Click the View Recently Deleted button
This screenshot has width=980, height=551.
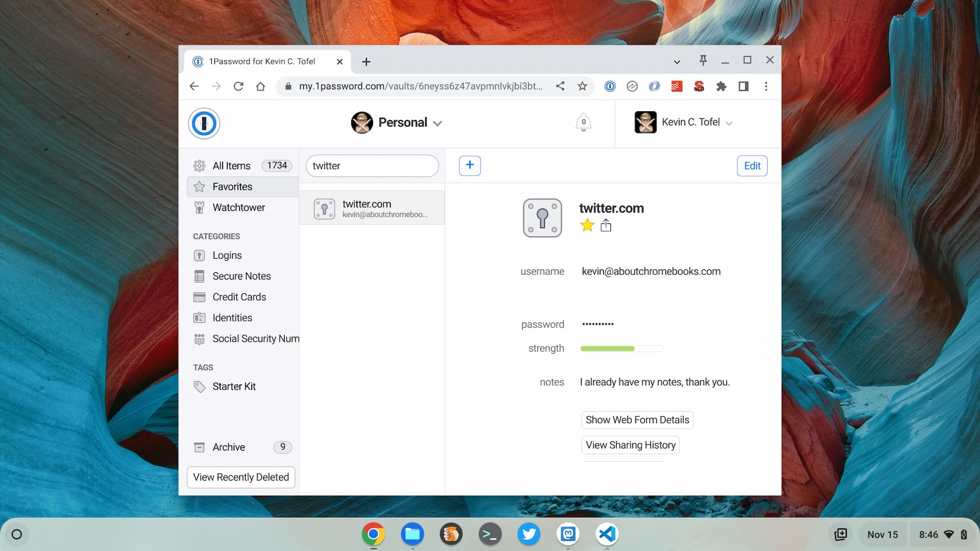[x=241, y=477]
